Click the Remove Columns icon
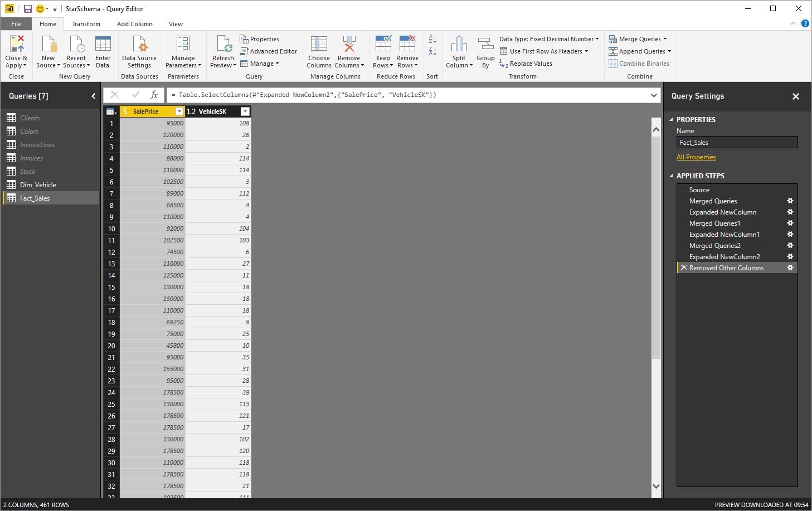Image resolution: width=812 pixels, height=511 pixels. 349,45
